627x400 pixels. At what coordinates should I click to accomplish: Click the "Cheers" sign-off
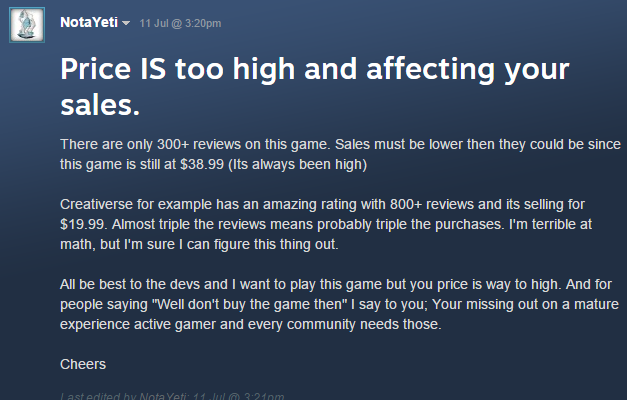[83, 363]
